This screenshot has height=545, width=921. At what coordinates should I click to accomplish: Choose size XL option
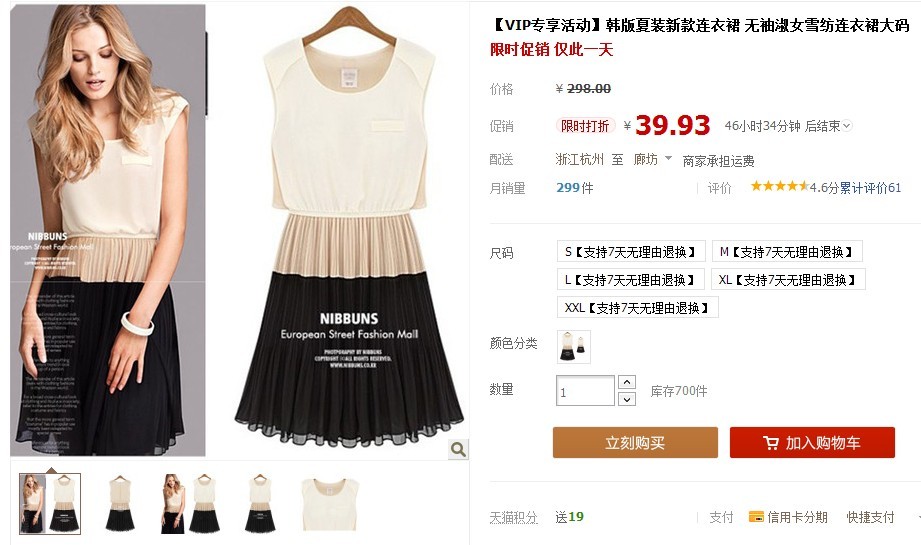788,280
